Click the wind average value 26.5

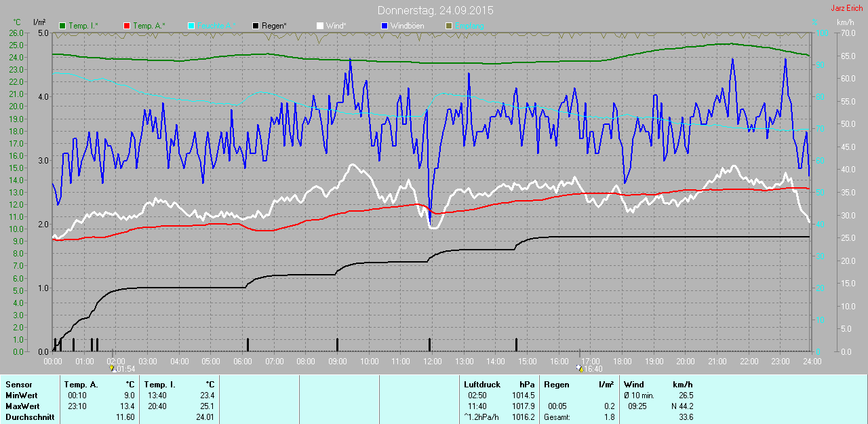(686, 396)
